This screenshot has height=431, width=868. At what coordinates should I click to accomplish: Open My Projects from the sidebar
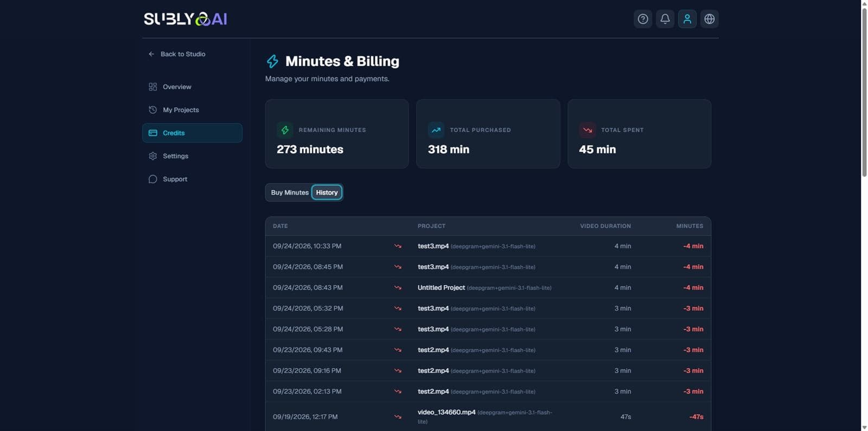pyautogui.click(x=192, y=110)
